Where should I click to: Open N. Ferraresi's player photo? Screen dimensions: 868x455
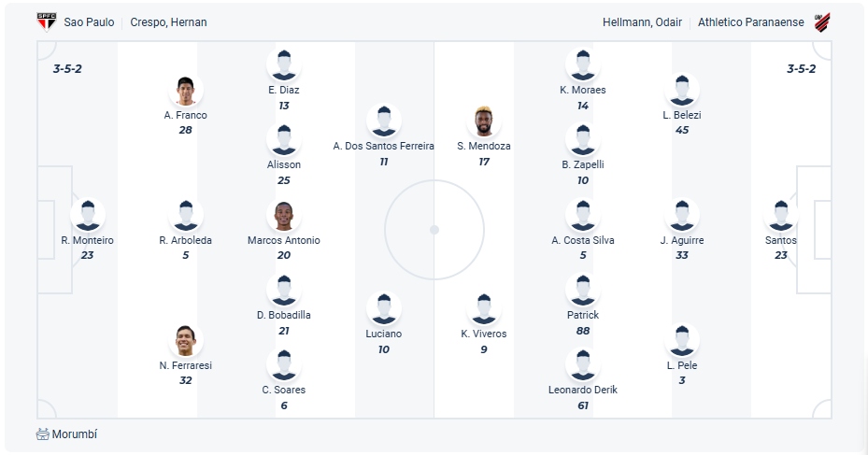pyautogui.click(x=185, y=340)
